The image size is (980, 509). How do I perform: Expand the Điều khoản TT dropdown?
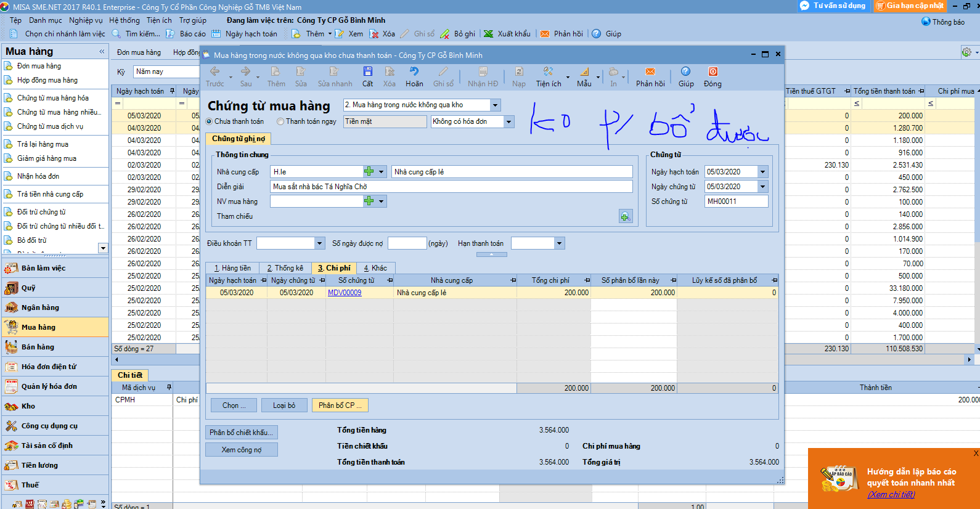point(319,243)
